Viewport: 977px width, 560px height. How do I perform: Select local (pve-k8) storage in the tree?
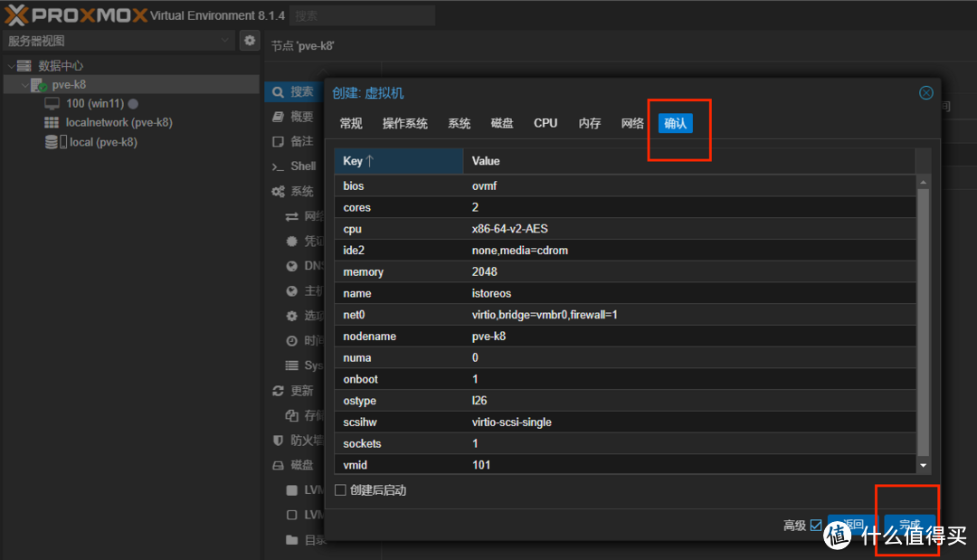103,142
